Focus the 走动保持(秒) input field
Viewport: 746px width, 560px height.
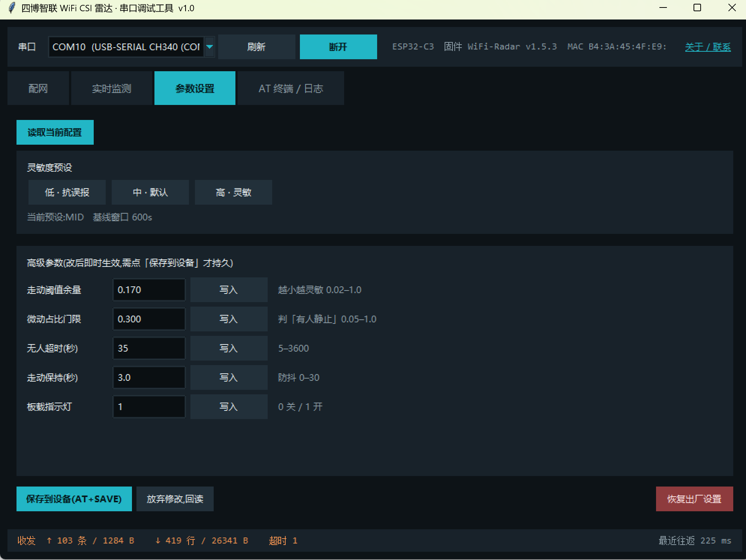click(x=149, y=377)
